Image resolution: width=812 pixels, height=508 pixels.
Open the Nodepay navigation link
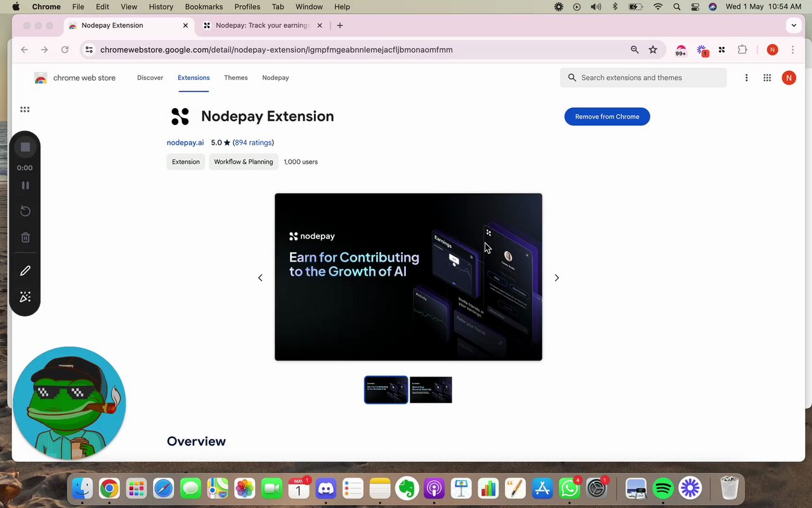pos(275,77)
